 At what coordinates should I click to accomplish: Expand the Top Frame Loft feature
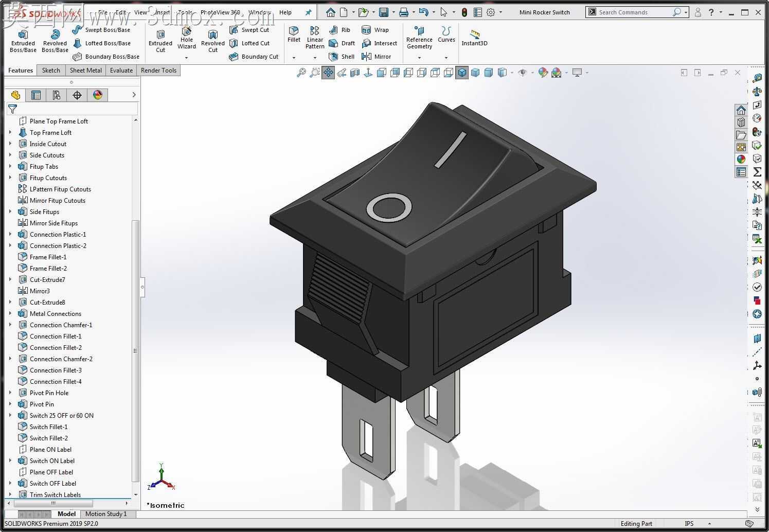click(x=10, y=132)
